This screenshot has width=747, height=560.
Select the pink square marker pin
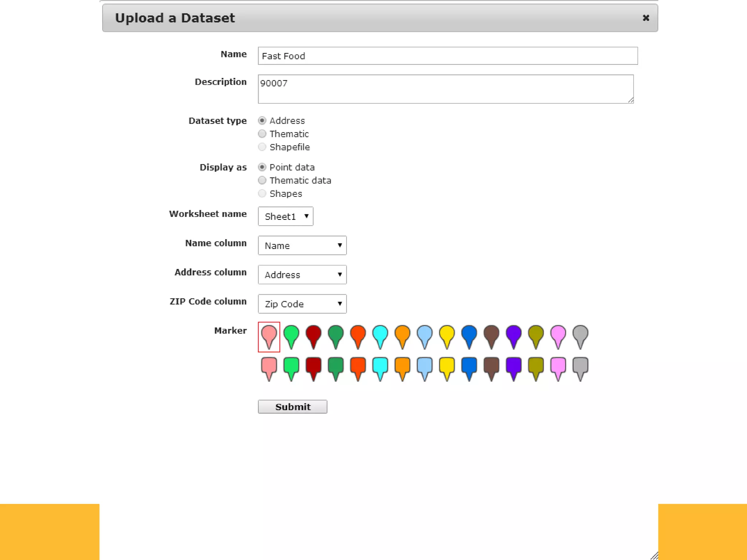point(558,366)
